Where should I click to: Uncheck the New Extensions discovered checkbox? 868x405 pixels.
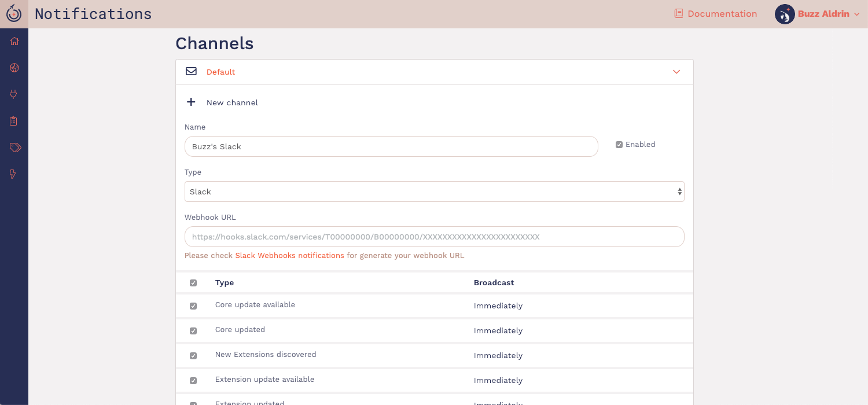[x=193, y=356]
